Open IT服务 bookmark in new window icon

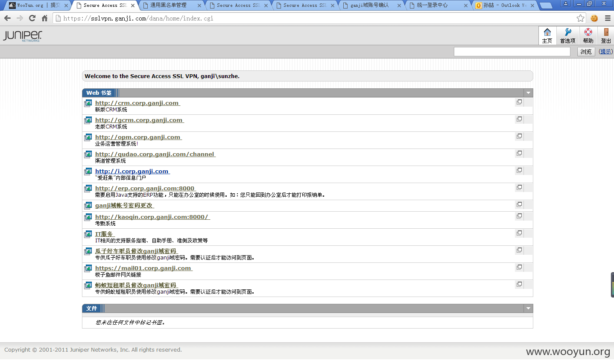point(519,233)
